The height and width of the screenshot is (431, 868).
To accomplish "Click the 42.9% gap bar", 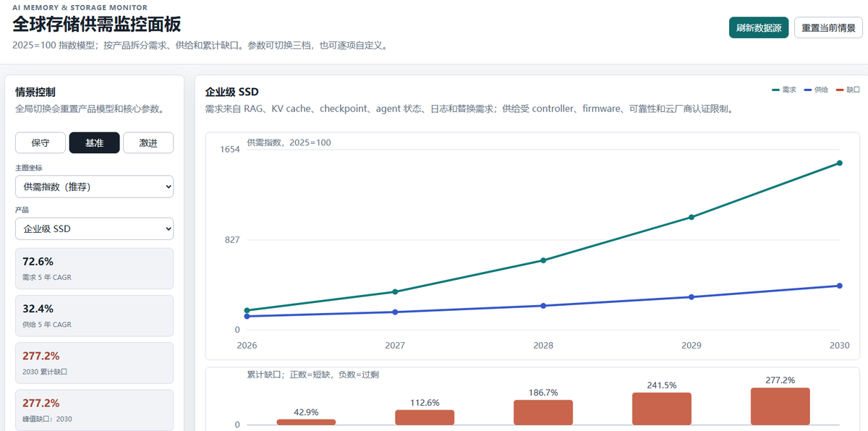I will tap(306, 422).
